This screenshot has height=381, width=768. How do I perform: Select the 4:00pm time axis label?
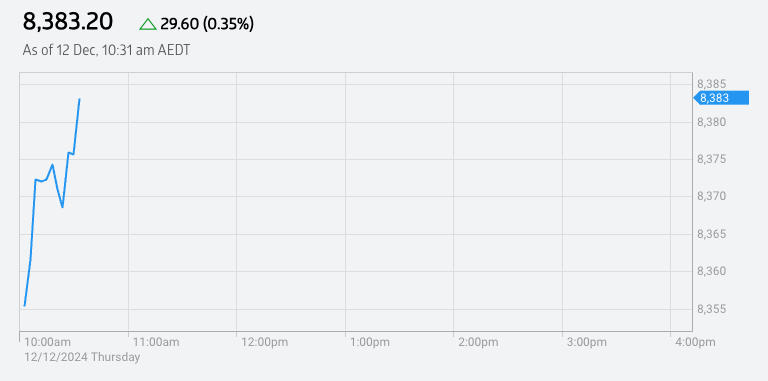(695, 342)
